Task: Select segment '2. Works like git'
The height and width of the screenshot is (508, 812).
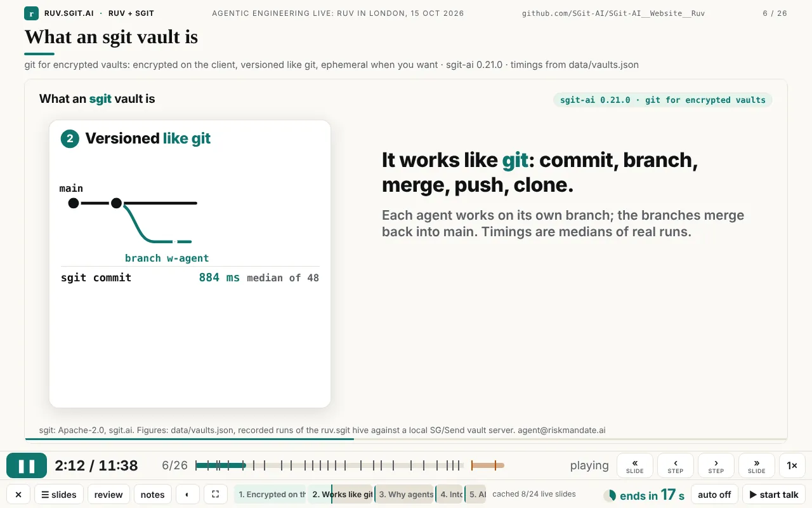Action: [341, 495]
